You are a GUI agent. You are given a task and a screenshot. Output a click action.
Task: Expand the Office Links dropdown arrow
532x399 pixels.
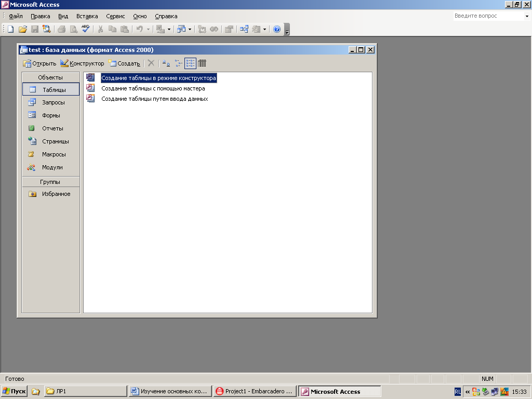point(169,29)
